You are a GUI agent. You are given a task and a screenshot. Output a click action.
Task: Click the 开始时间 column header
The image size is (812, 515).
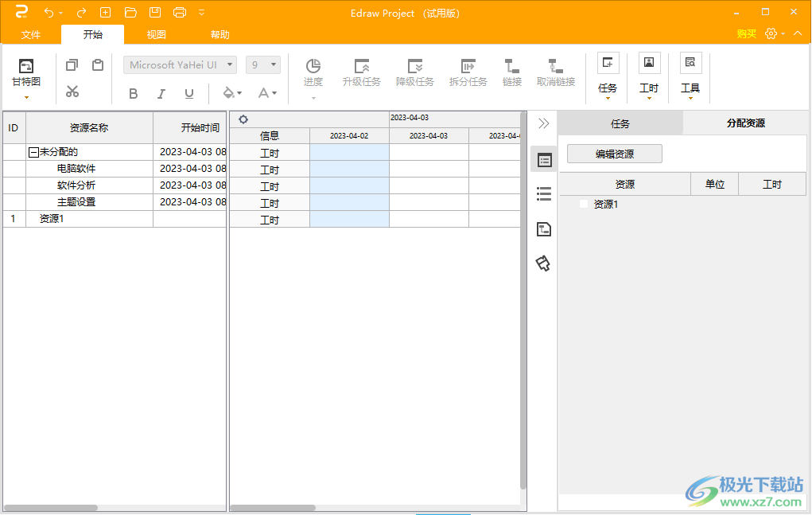click(190, 128)
